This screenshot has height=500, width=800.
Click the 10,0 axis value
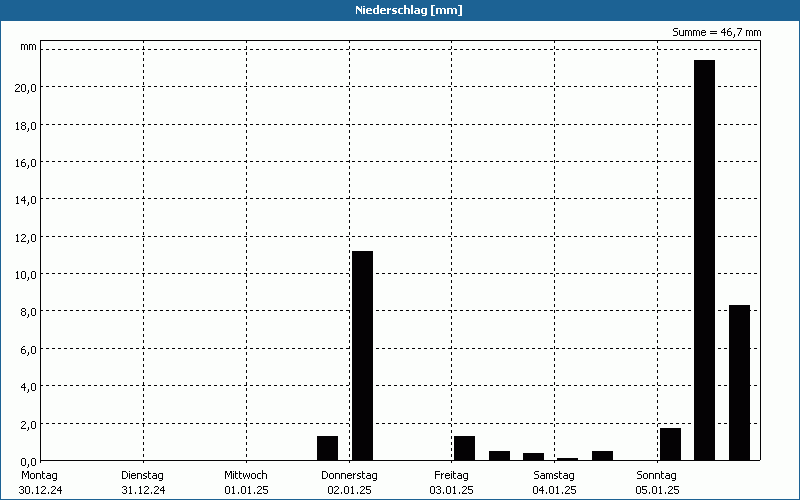pyautogui.click(x=25, y=275)
